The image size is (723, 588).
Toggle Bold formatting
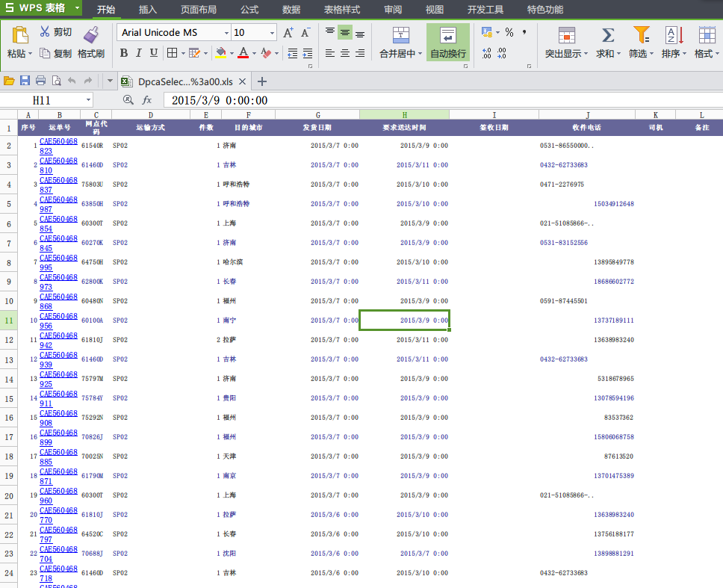[x=123, y=53]
